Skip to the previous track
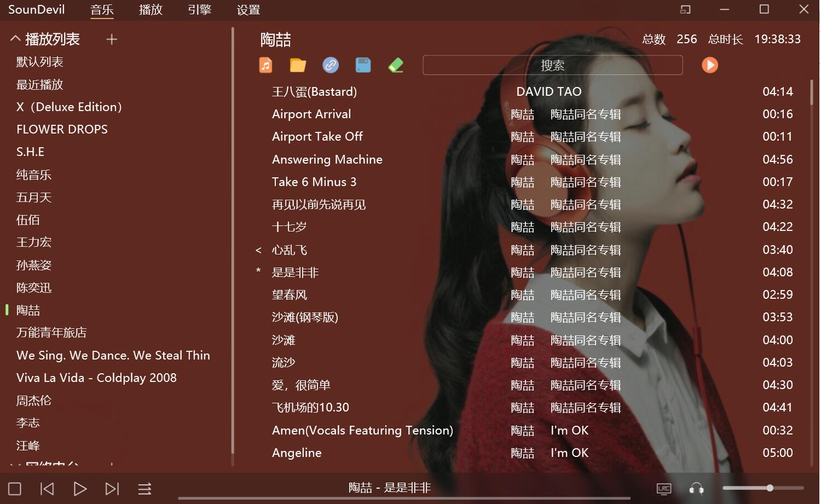The height and width of the screenshot is (504, 821). [x=48, y=489]
